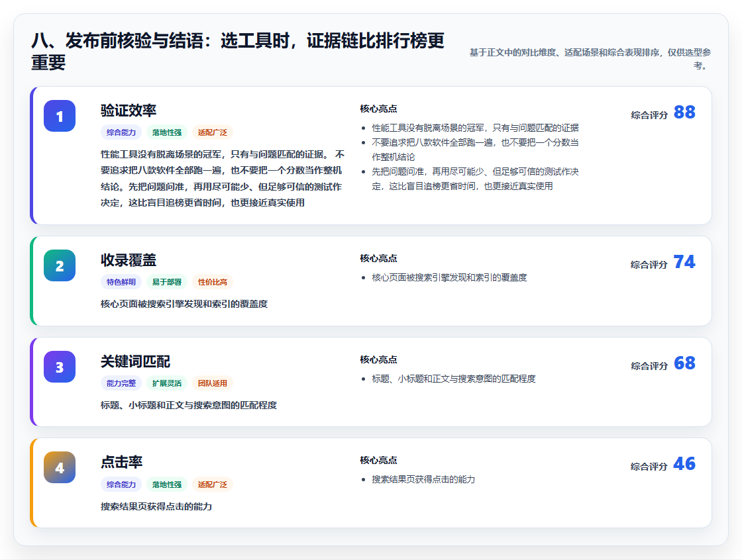Click bullet 不要追求把八款软件全部跑一遍
The height and width of the screenshot is (560, 742).
coord(475,150)
